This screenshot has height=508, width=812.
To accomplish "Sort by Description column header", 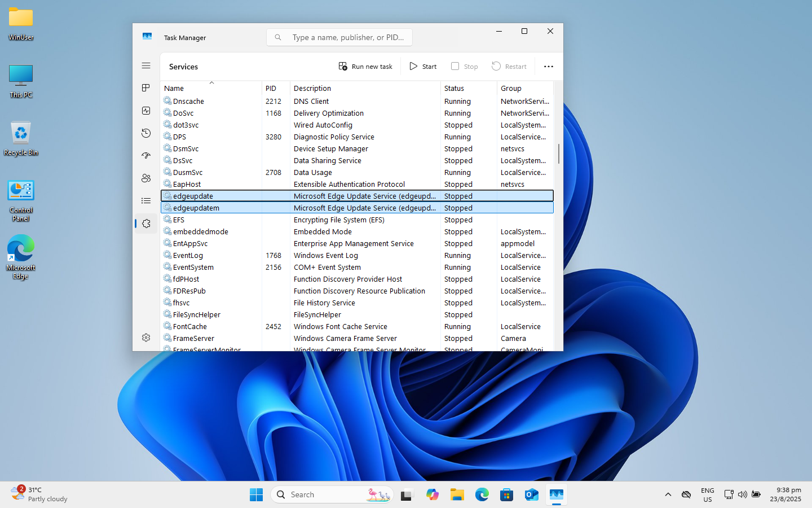I will point(365,88).
